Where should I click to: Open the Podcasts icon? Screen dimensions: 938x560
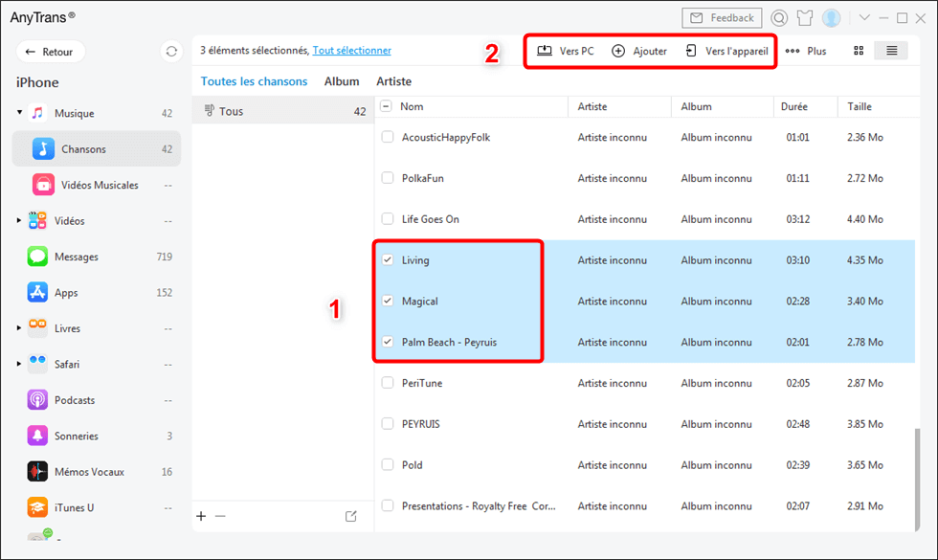37,400
